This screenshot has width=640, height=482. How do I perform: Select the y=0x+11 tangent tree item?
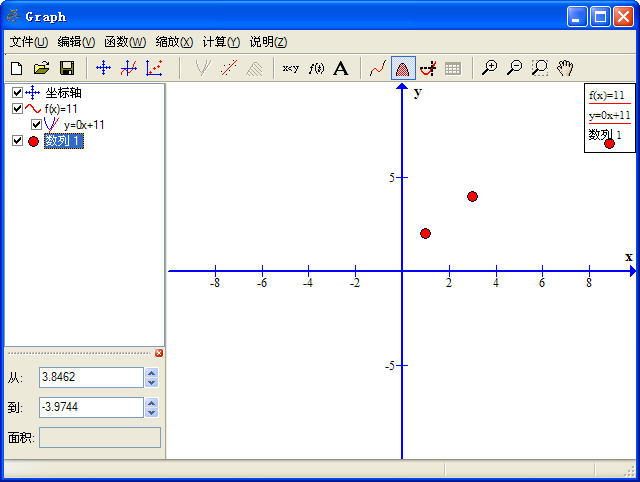point(84,125)
